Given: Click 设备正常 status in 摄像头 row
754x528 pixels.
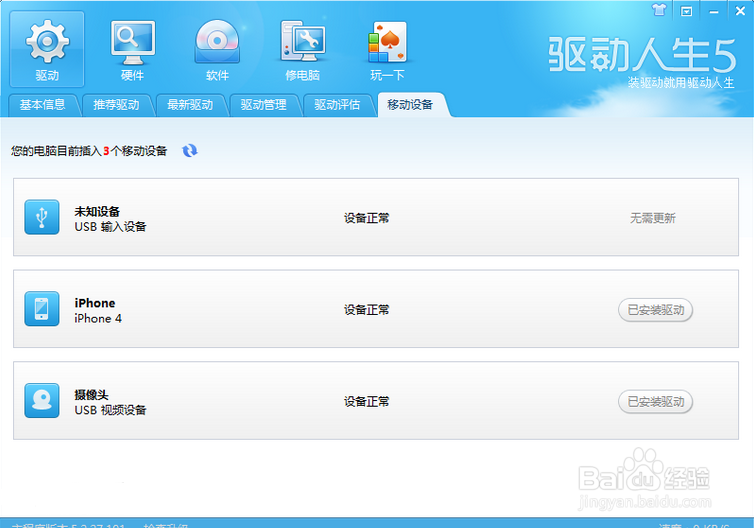Looking at the screenshot, I should (x=366, y=402).
